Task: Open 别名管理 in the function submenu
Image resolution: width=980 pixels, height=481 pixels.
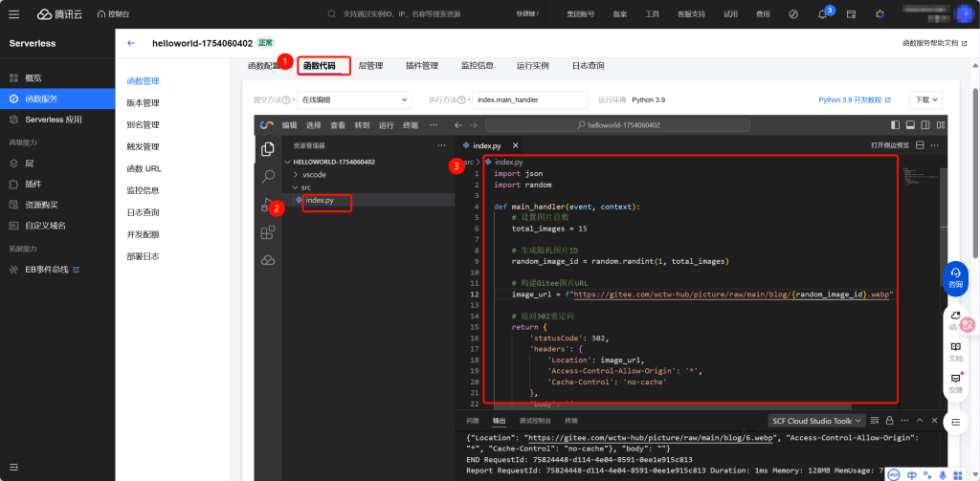Action: 143,125
